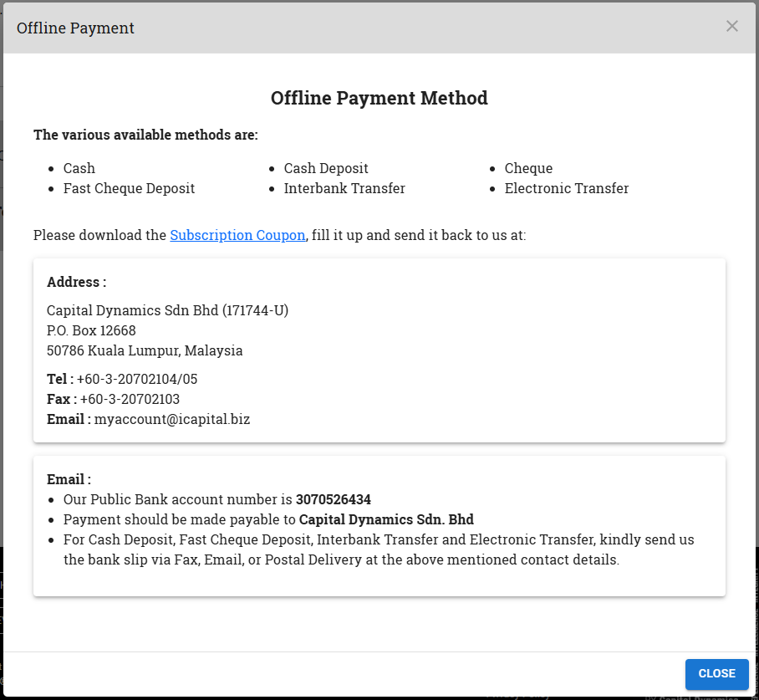
Task: Click the 'Cash' list item
Action: tap(79, 168)
